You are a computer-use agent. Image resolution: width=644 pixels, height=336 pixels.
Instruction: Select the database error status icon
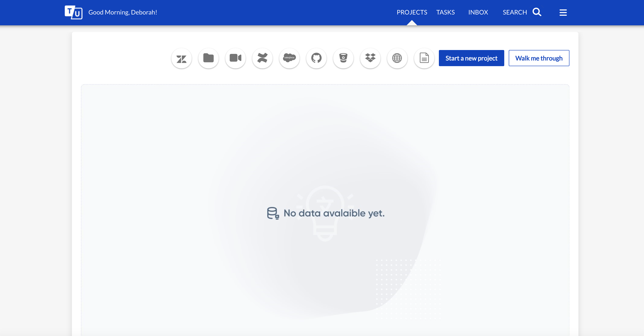[273, 213]
